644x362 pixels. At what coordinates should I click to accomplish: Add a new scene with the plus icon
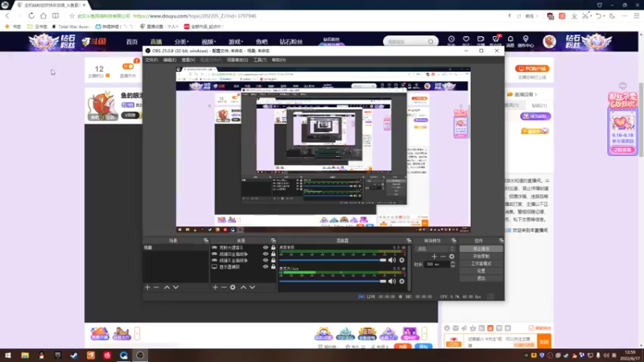(147, 287)
